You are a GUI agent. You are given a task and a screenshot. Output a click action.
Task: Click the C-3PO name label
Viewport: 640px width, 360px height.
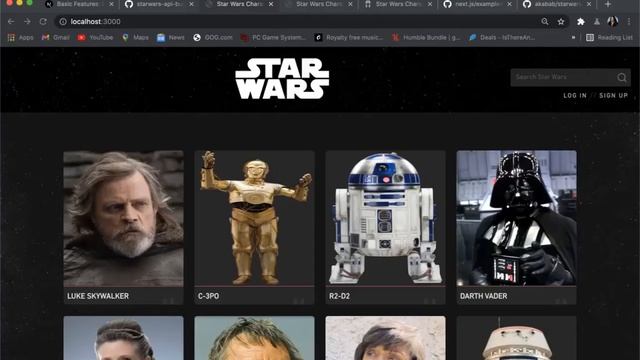(x=209, y=296)
